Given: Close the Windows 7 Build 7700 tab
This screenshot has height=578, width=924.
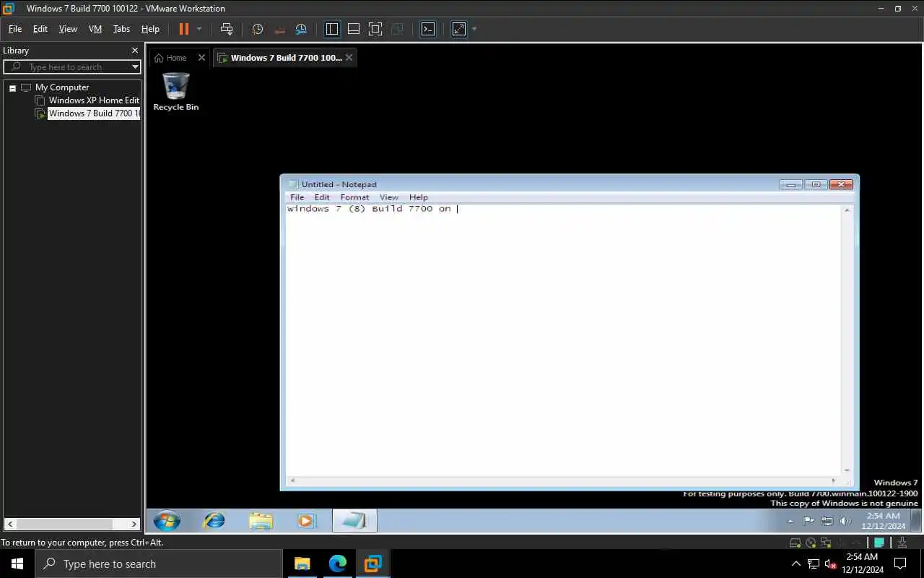Looking at the screenshot, I should point(349,58).
